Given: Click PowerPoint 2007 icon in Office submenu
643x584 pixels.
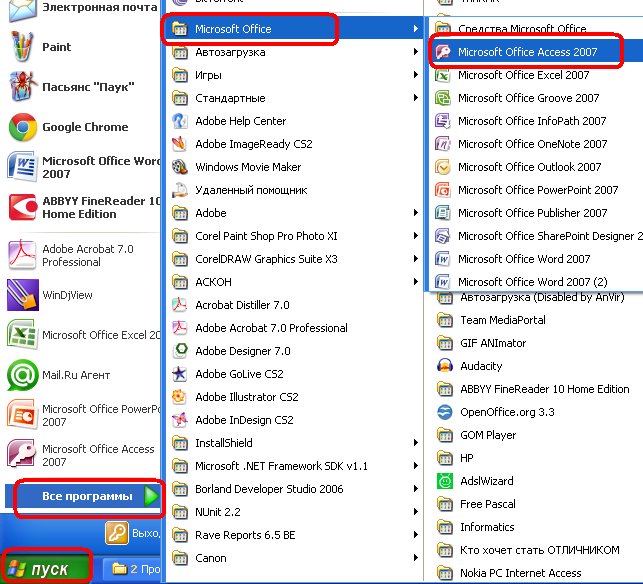Looking at the screenshot, I should pos(443,190).
